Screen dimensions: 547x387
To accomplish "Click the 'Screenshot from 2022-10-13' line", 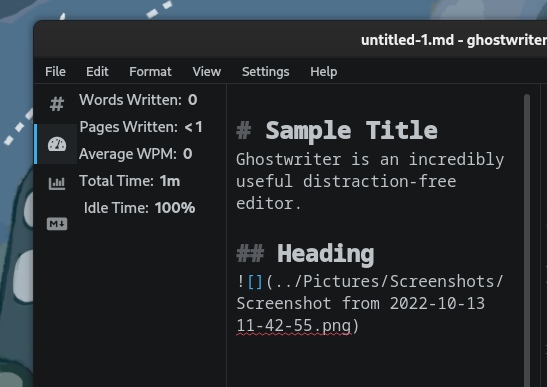I will click(x=360, y=303).
